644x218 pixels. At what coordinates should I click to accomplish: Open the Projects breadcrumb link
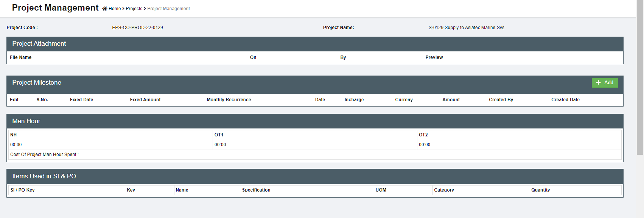pyautogui.click(x=134, y=9)
